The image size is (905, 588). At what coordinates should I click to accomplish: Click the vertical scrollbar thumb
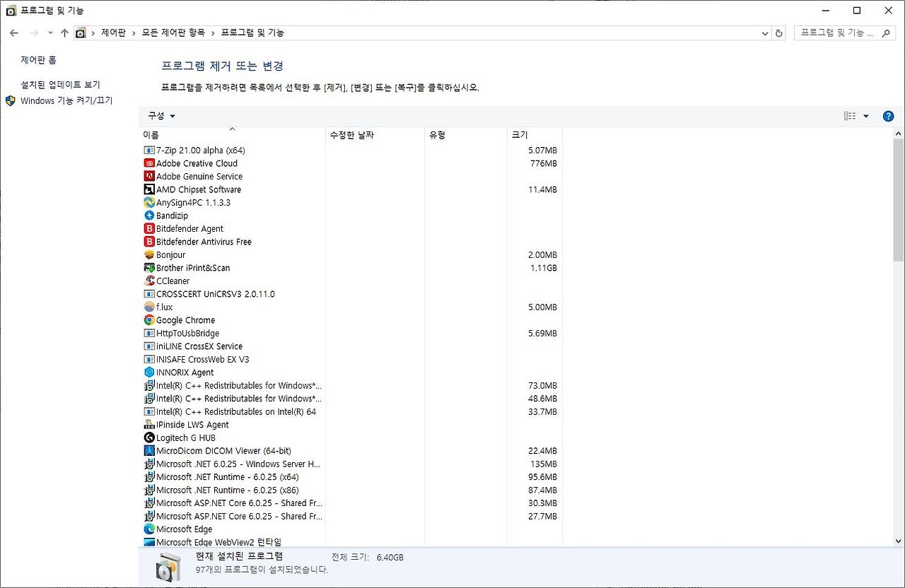click(899, 200)
